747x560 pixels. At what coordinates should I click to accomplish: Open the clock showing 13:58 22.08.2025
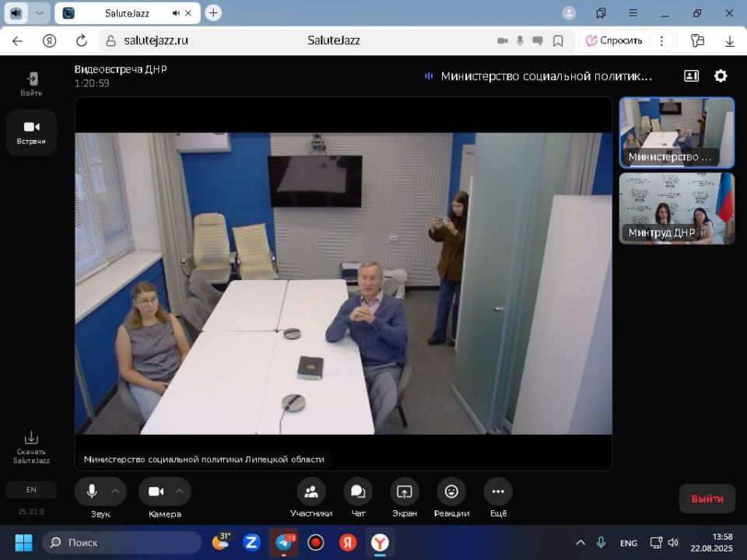click(711, 542)
